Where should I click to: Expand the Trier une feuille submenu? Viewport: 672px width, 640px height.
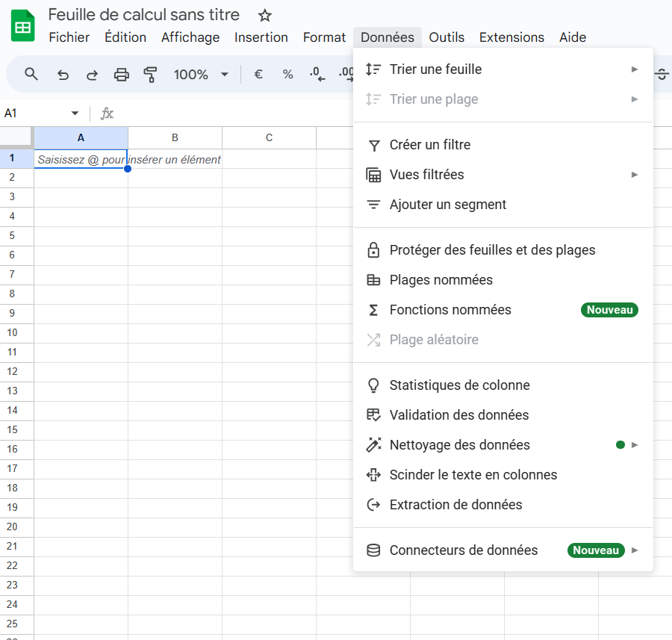(x=503, y=69)
